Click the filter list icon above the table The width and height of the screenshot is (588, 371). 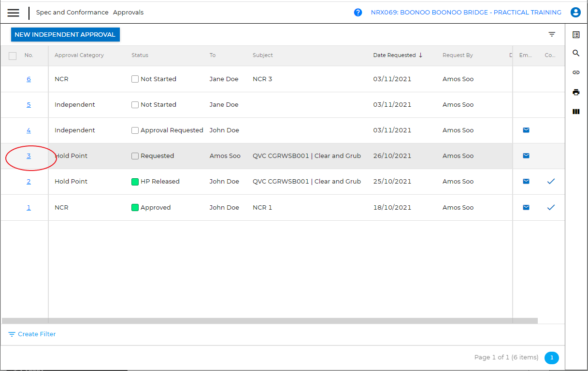pos(552,34)
